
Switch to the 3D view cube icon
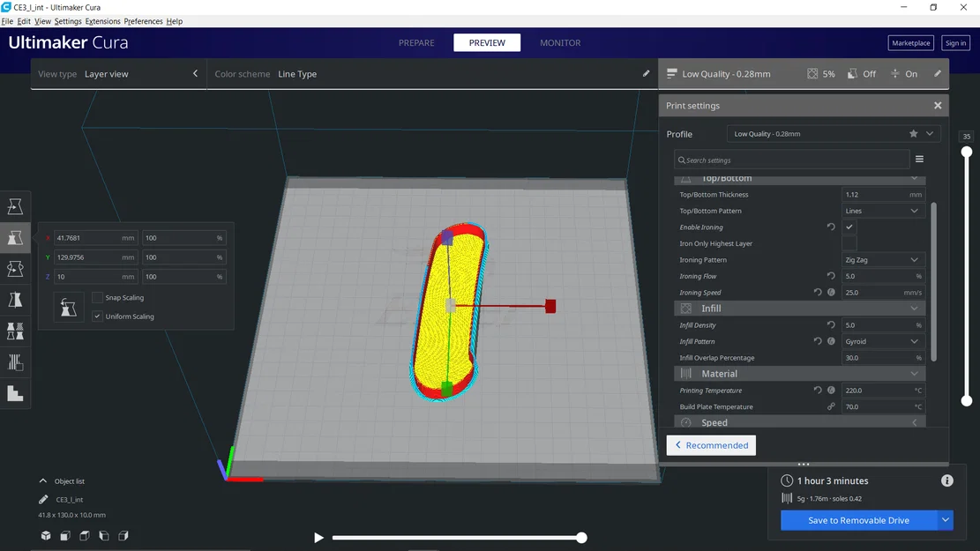click(46, 535)
